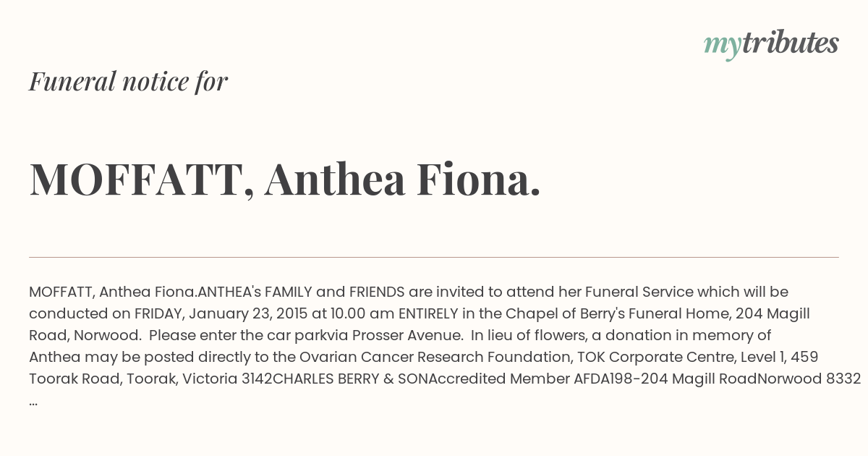The height and width of the screenshot is (456, 868).
Task: Click the horizontal divider line below the title
Action: (434, 257)
